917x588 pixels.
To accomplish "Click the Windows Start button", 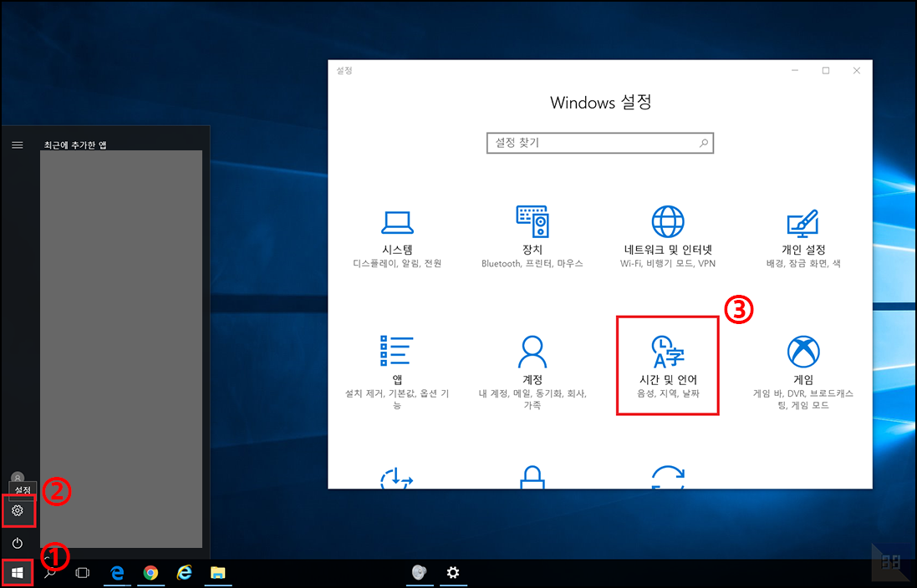I will click(17, 573).
